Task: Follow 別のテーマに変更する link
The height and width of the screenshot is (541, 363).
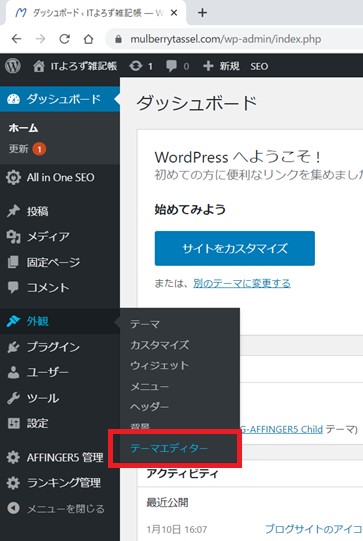Action: click(x=242, y=283)
